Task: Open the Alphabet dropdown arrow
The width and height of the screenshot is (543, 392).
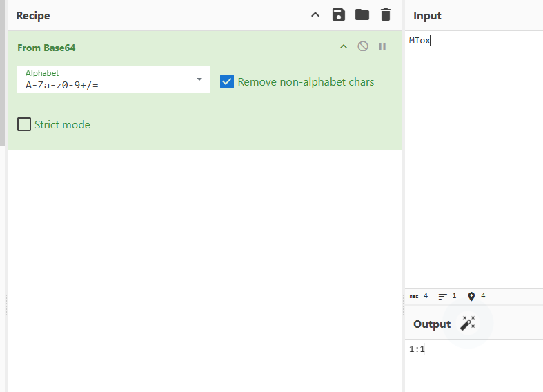Action: [x=199, y=79]
